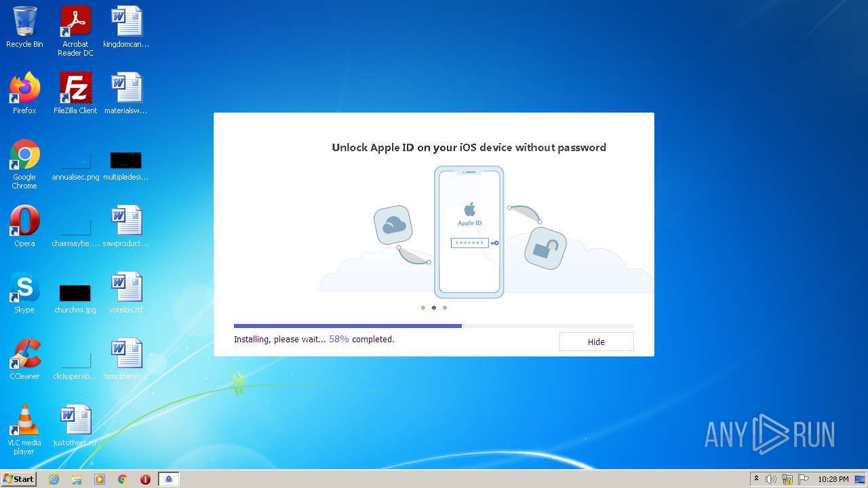Click Show desktop button on taskbar
The height and width of the screenshot is (488, 868).
[861, 479]
